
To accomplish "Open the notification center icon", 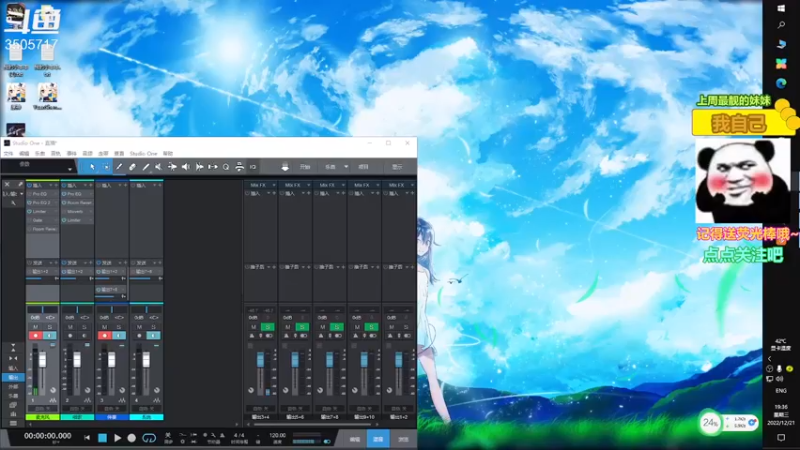I will 781,438.
